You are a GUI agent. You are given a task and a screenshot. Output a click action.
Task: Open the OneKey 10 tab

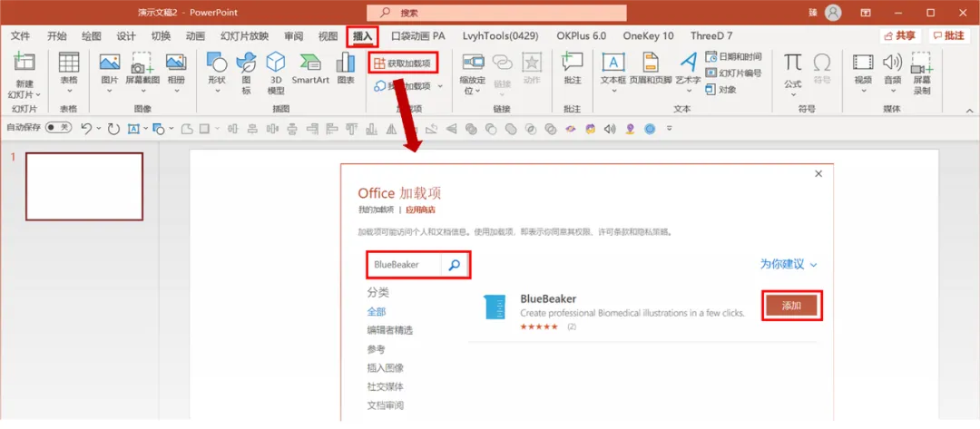[x=648, y=35]
